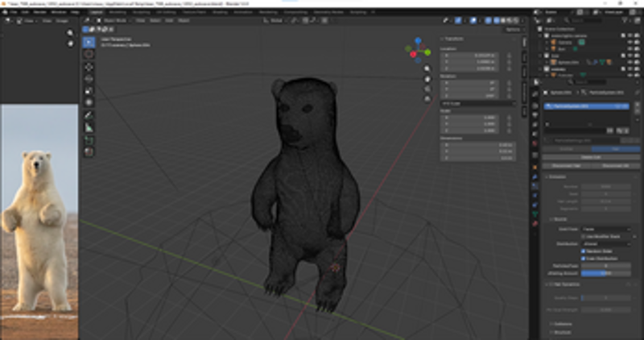The width and height of the screenshot is (644, 340).
Task: Open the viewport Options dropdown
Action: pyautogui.click(x=515, y=30)
